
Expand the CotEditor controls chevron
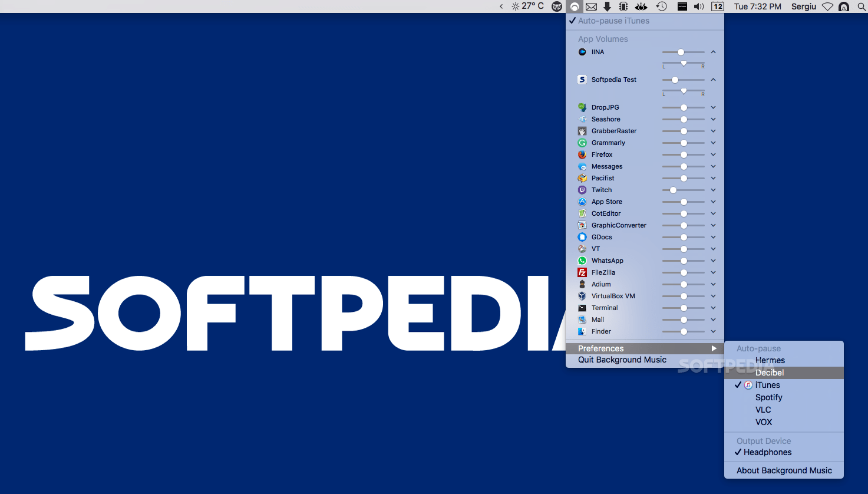pyautogui.click(x=713, y=213)
